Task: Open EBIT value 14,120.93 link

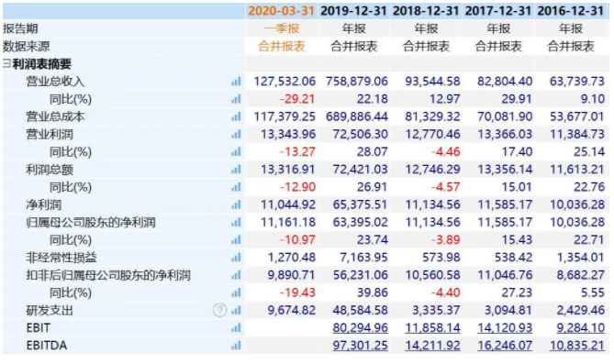Action: point(505,327)
